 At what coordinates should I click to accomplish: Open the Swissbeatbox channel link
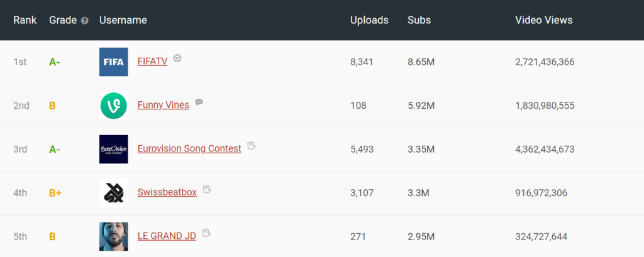click(167, 192)
